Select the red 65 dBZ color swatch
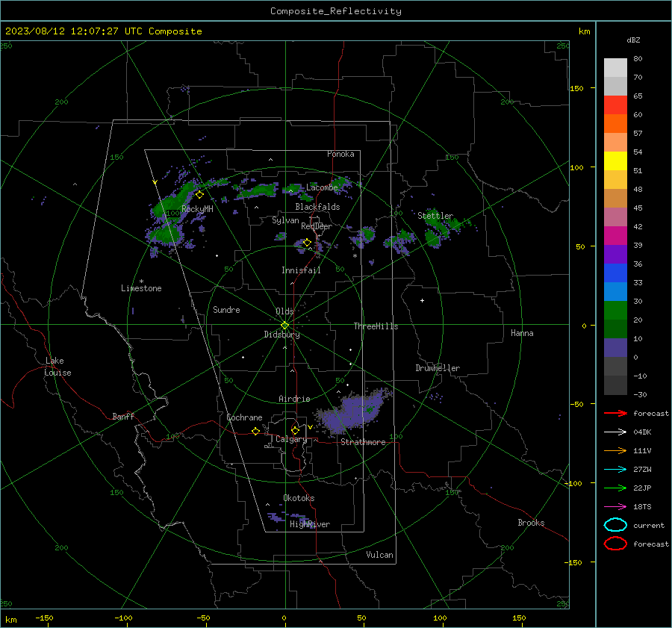Viewport: 672px width, 628px height. pyautogui.click(x=615, y=105)
